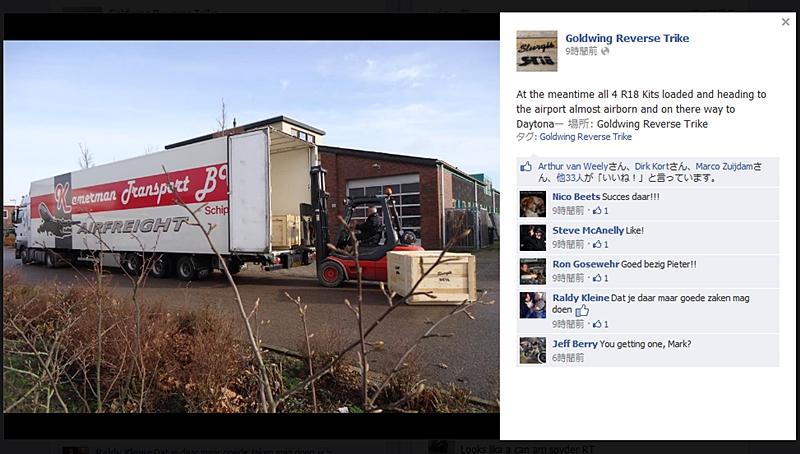Click the thumbs-up icon beside Arthur van Weely
Image resolution: width=800 pixels, height=454 pixels.
click(526, 166)
